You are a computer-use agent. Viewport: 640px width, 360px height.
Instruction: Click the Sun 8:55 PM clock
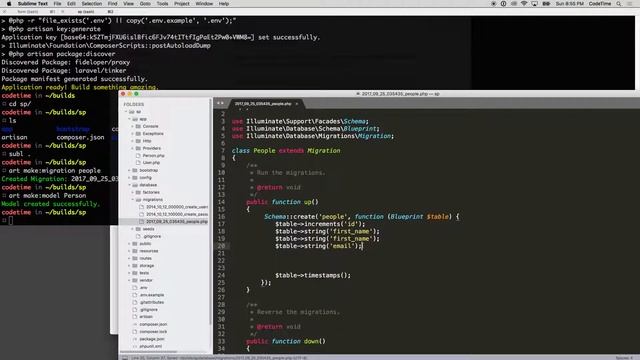[569, 4]
